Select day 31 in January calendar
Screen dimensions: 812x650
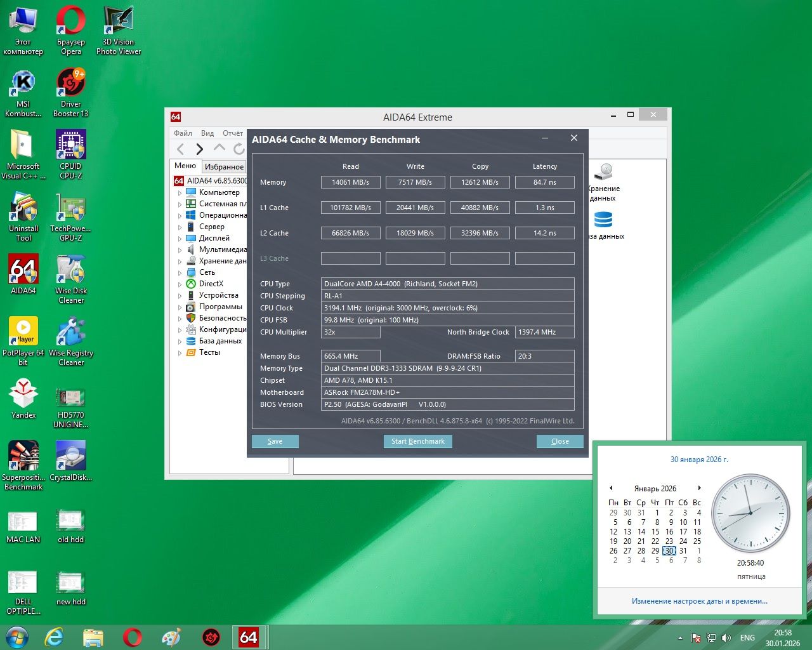click(x=683, y=551)
